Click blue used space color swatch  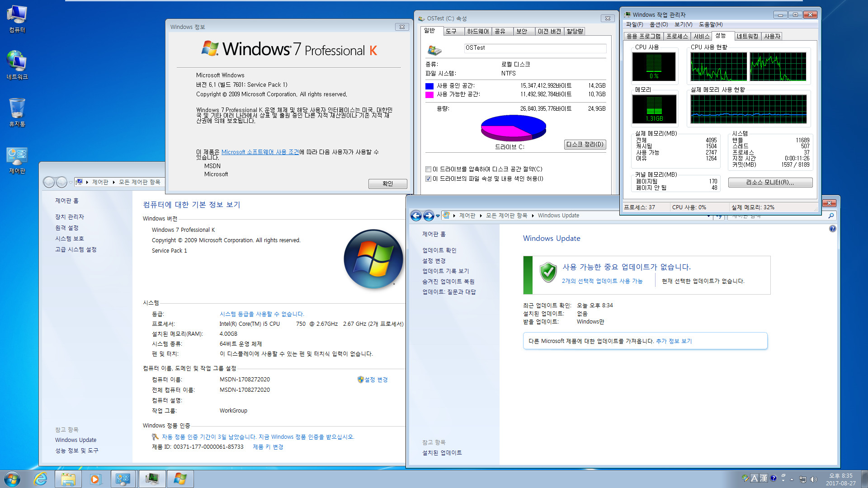pyautogui.click(x=429, y=86)
